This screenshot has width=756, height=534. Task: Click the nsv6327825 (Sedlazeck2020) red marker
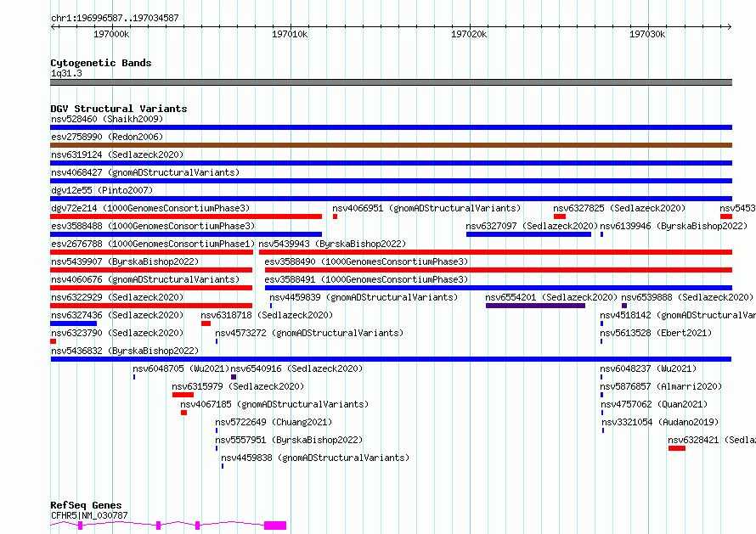(x=560, y=216)
